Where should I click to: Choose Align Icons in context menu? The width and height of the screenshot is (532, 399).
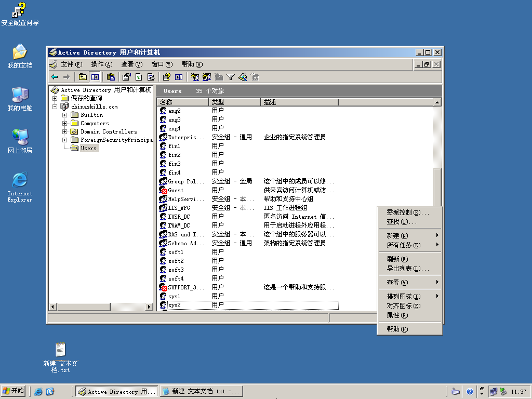coord(409,305)
